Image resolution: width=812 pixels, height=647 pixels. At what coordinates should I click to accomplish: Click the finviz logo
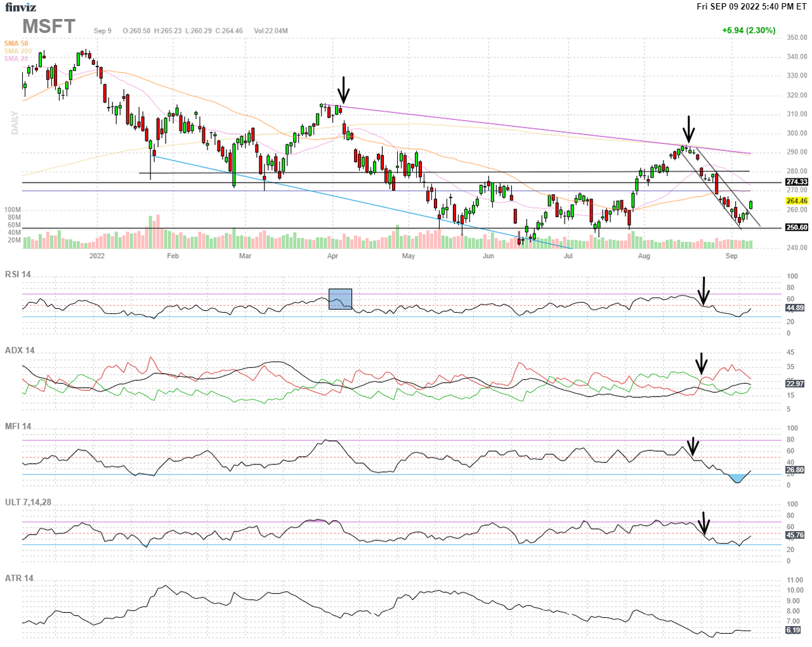20,8
